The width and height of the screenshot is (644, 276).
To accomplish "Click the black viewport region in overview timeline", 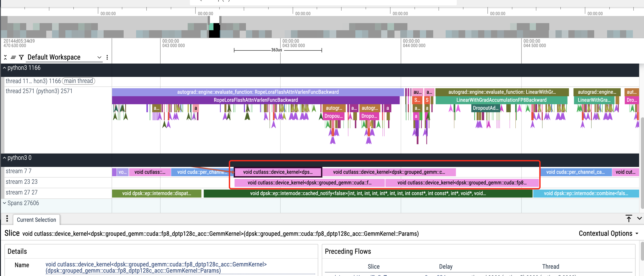I will (214, 30).
